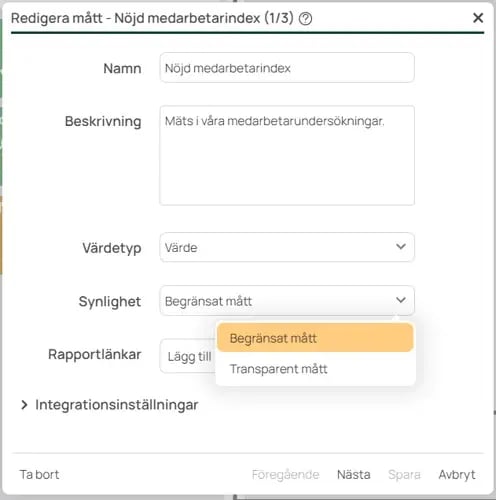Click the help question mark icon
The height and width of the screenshot is (500, 496).
coord(305,19)
